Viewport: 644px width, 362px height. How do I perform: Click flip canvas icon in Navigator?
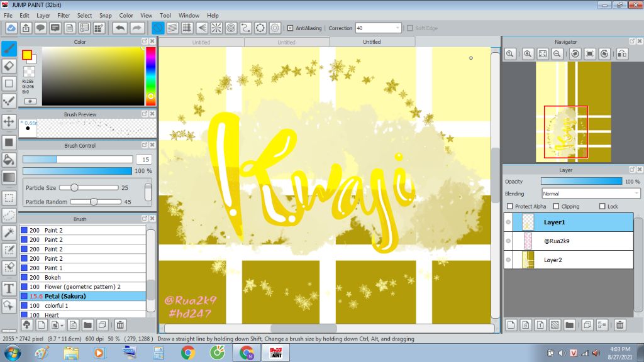click(622, 54)
